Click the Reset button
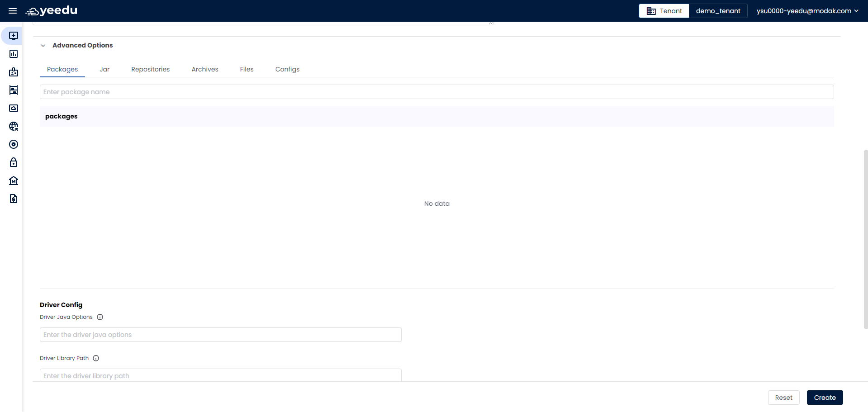 783,398
